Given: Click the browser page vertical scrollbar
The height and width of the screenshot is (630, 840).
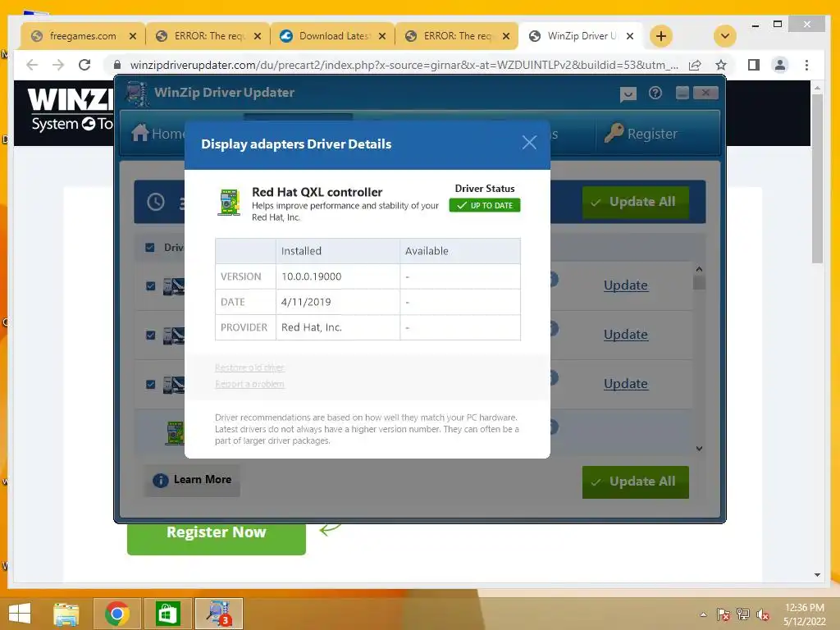Looking at the screenshot, I should click(x=816, y=178).
